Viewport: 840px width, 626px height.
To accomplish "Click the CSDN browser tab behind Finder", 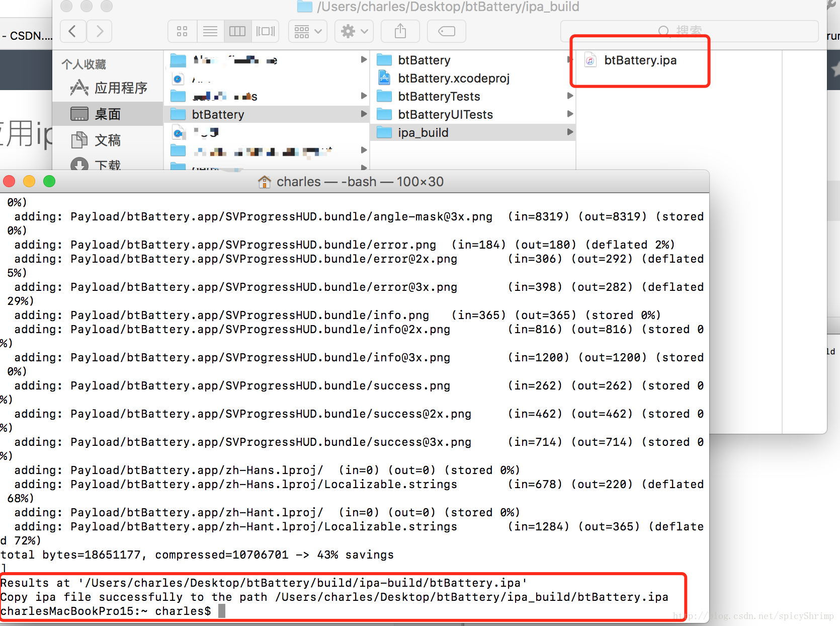I will pyautogui.click(x=26, y=35).
